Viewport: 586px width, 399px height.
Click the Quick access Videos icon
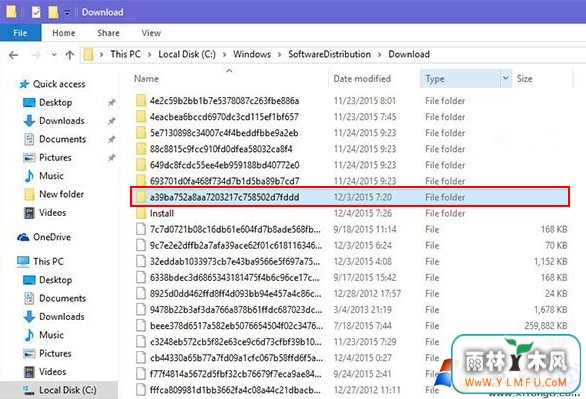click(x=29, y=213)
